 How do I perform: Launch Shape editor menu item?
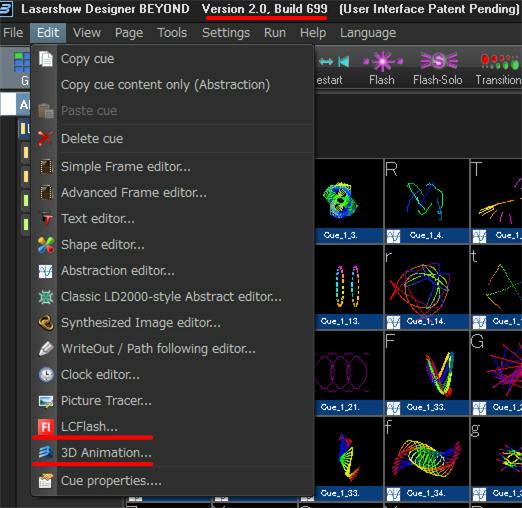(173, 245)
